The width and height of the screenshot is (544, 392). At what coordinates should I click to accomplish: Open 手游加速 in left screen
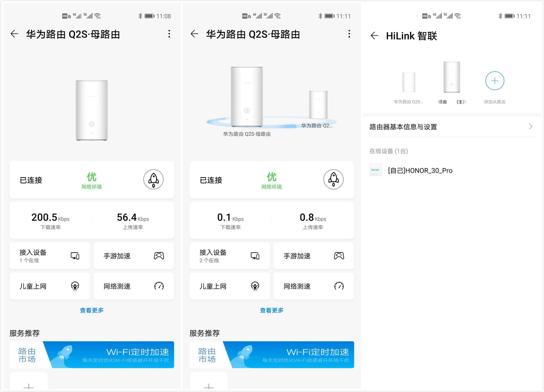134,256
